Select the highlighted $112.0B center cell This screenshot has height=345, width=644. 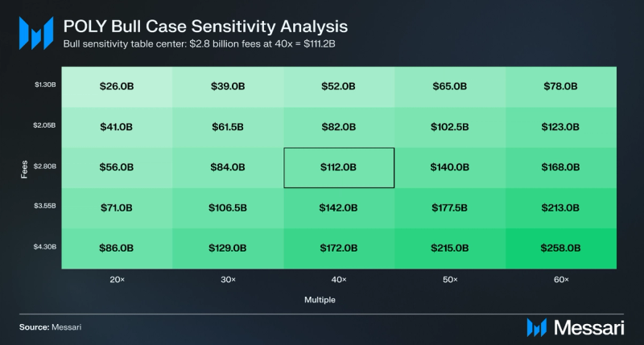point(339,168)
